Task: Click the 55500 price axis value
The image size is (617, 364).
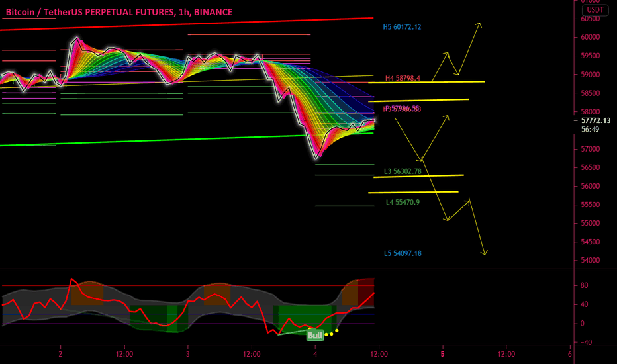Action: pos(591,205)
